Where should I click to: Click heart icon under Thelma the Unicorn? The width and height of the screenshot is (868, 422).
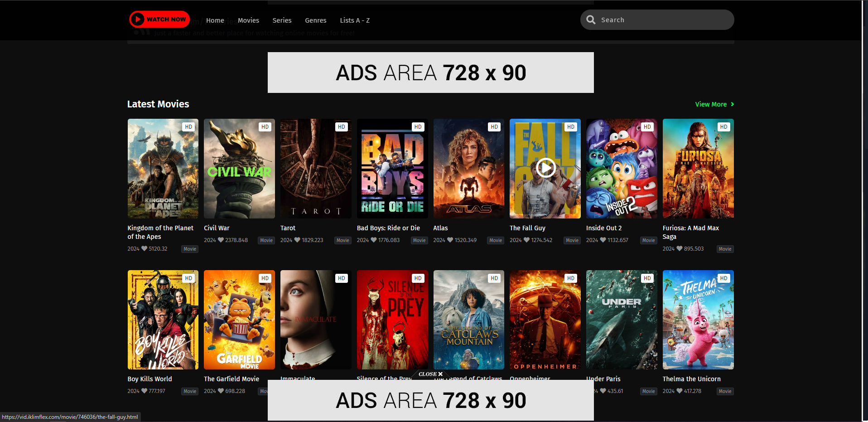pyautogui.click(x=680, y=391)
